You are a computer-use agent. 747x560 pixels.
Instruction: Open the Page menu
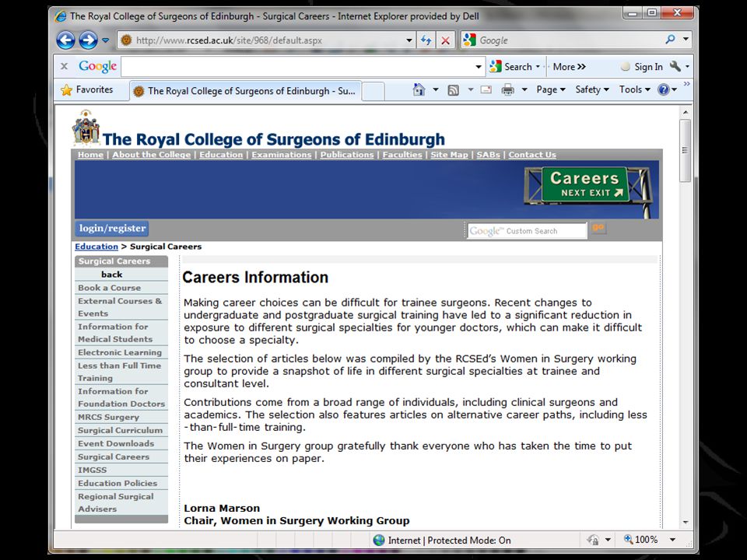[551, 89]
